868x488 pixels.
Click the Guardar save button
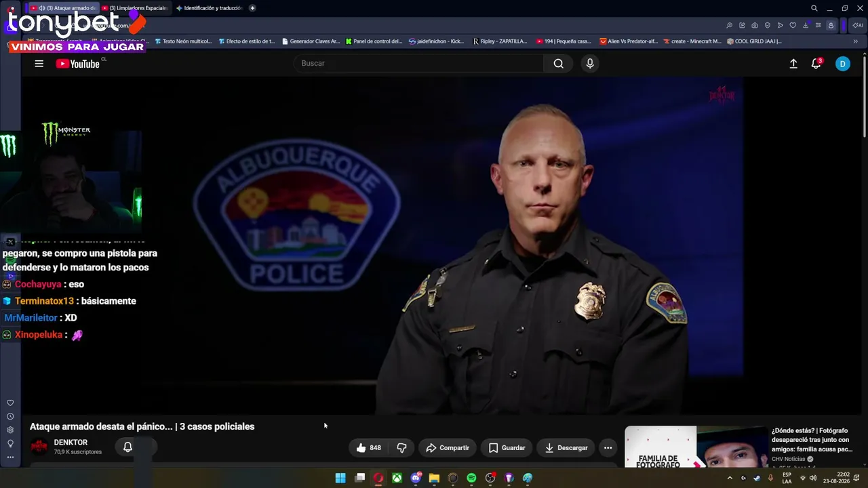pos(507,447)
